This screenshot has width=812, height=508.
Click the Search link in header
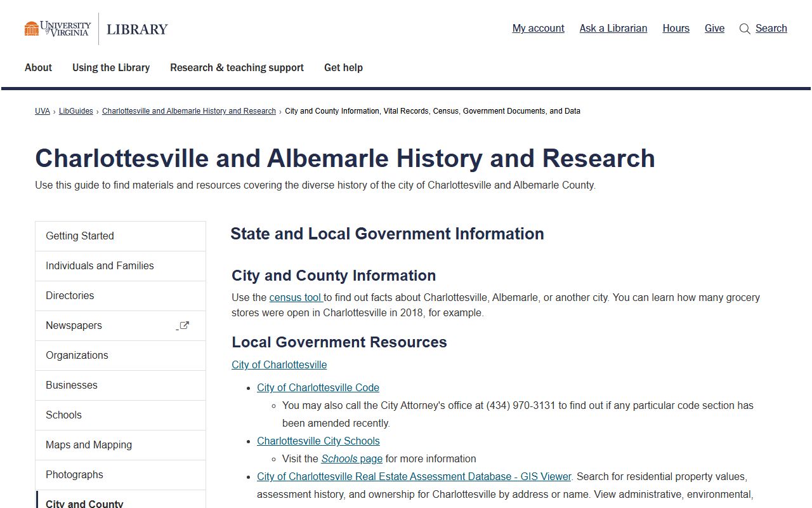point(771,29)
